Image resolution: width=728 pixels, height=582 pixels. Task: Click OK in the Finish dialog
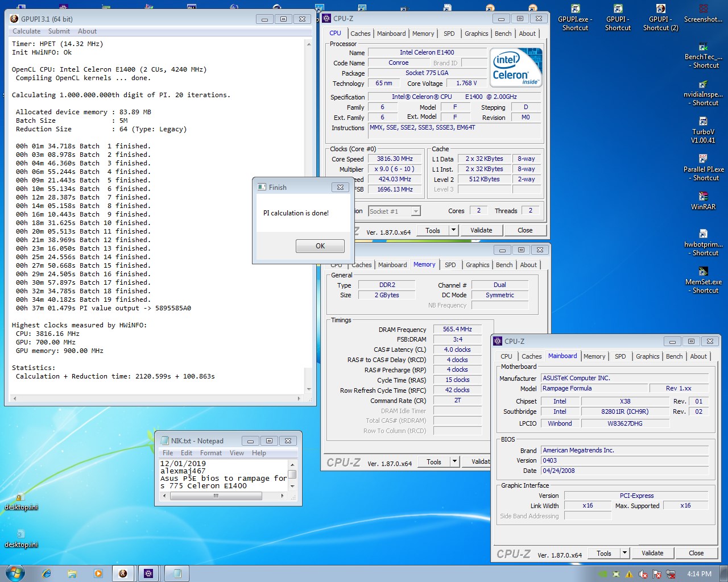pyautogui.click(x=320, y=246)
